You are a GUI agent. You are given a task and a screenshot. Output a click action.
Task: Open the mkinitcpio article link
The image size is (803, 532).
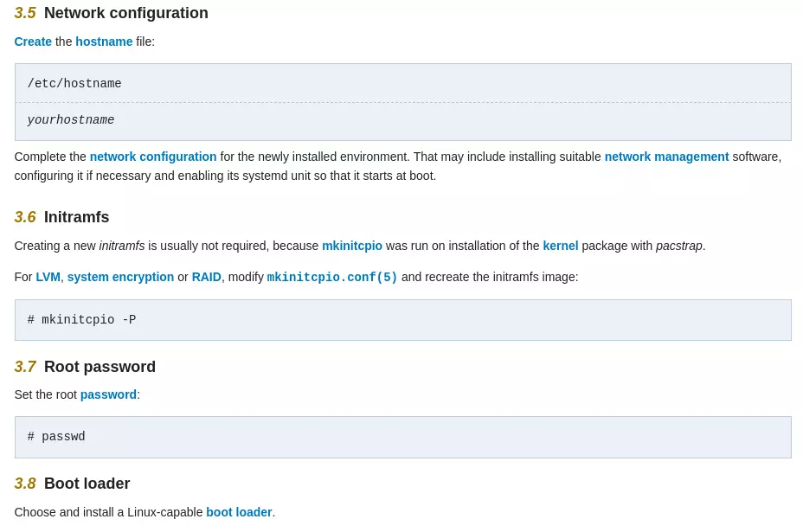[x=352, y=246]
